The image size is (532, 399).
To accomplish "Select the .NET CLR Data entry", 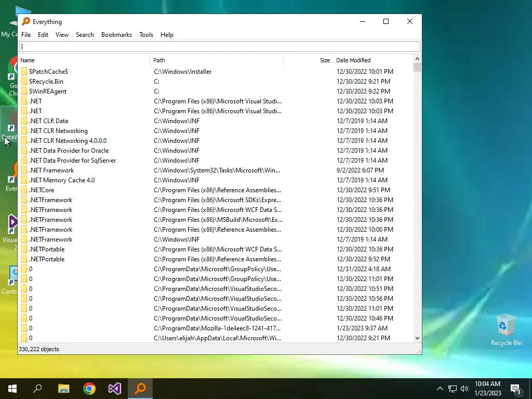I will (48, 121).
